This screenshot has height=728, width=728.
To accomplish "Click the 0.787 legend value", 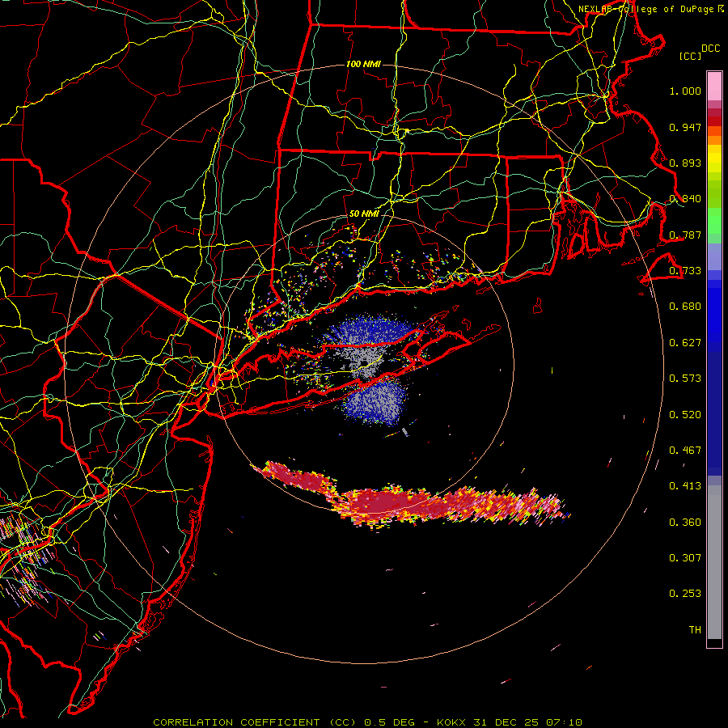I will [x=685, y=235].
